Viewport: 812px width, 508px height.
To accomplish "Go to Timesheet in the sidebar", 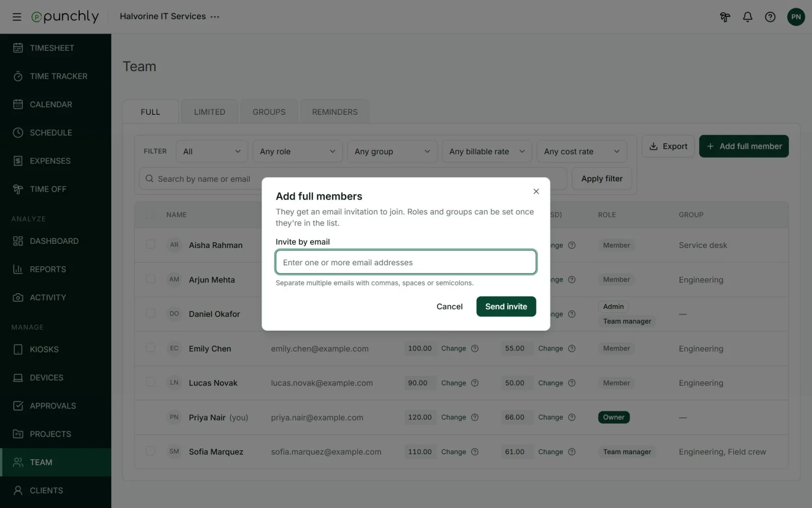I will pos(56,48).
